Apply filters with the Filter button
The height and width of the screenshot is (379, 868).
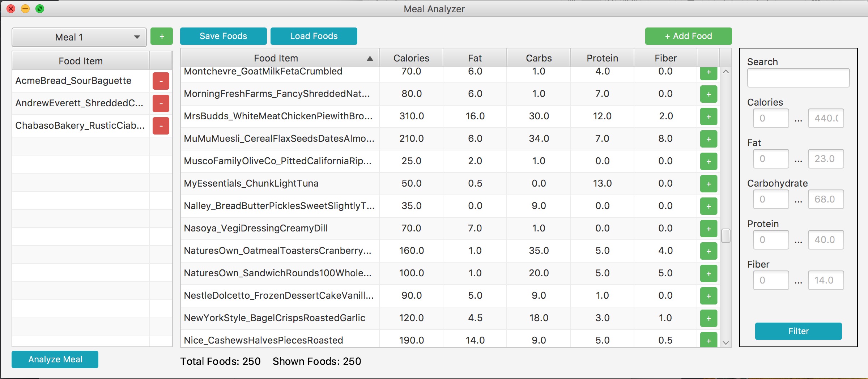(x=798, y=331)
